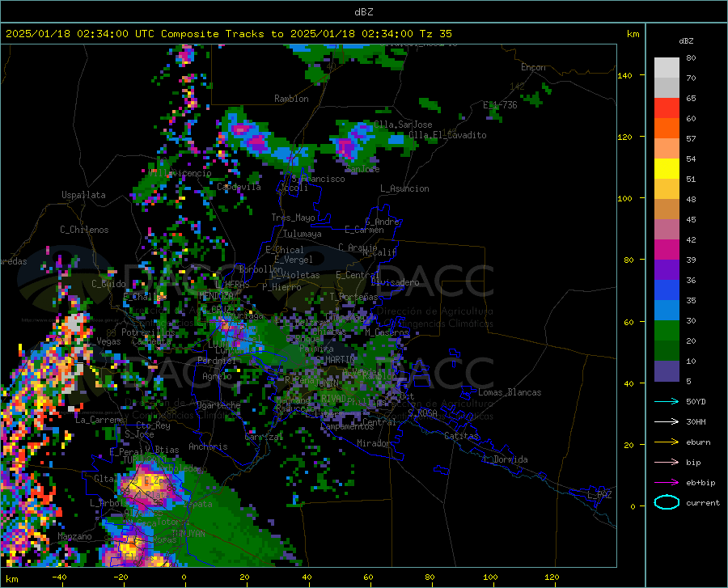Image resolution: width=728 pixels, height=588 pixels.
Task: Click the 120 km horizontal axis tick
Action: [552, 577]
